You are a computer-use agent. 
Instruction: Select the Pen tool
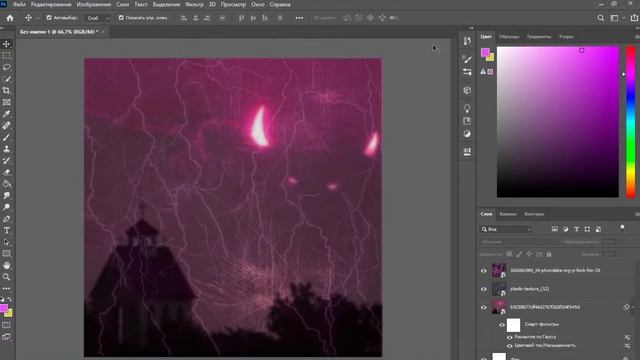click(7, 219)
